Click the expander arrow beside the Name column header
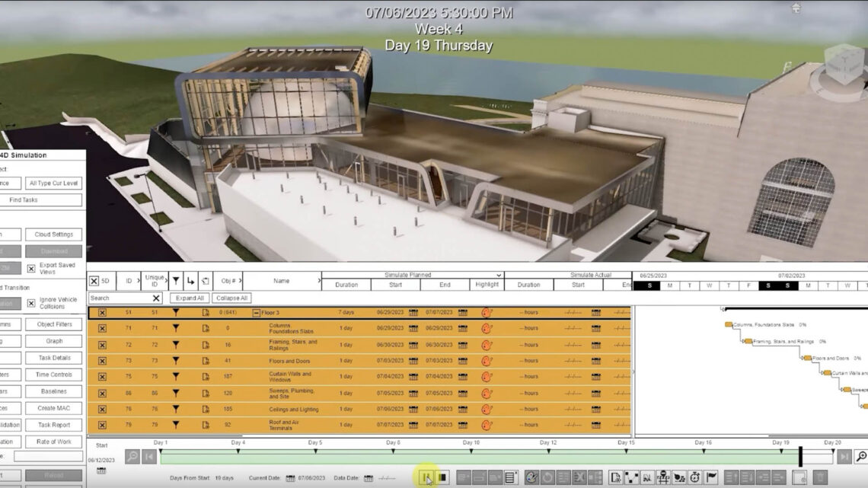Viewport: 868px width, 488px height. click(x=318, y=280)
